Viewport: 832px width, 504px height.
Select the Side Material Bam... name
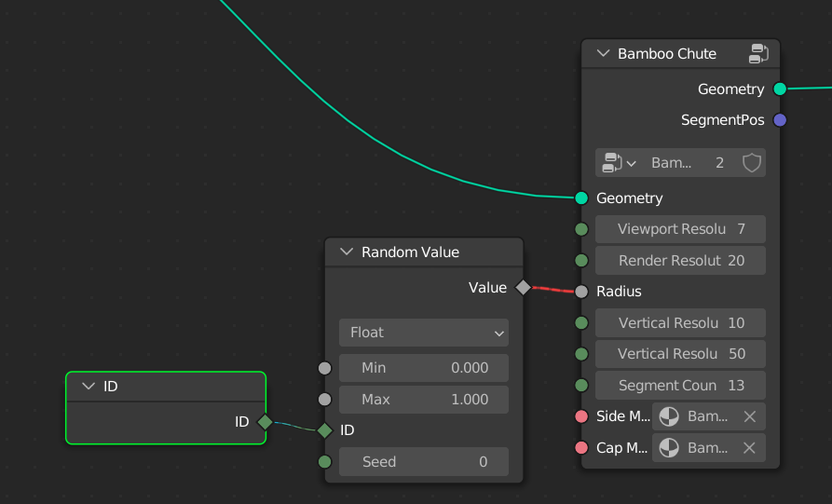(x=707, y=416)
